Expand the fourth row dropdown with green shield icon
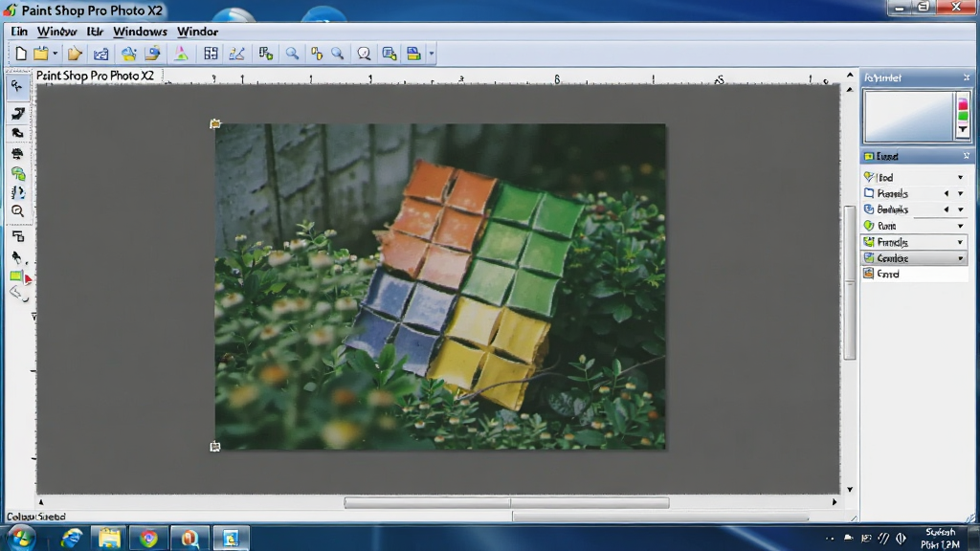The image size is (980, 551). [x=961, y=226]
